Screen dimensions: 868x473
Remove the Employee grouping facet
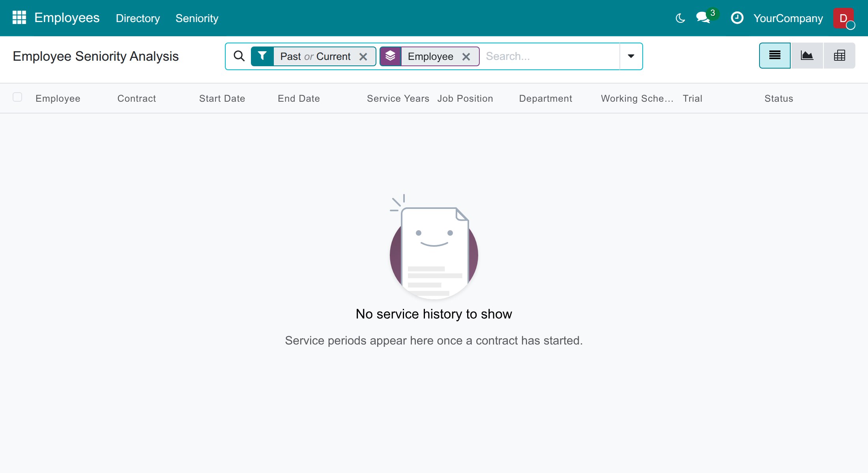point(466,57)
